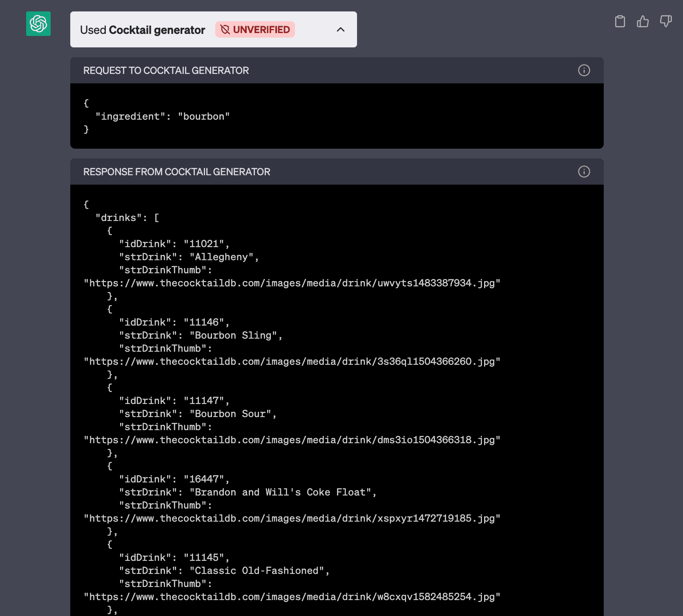Open info icon for request to Cocktail generator
The height and width of the screenshot is (616, 683).
(584, 70)
